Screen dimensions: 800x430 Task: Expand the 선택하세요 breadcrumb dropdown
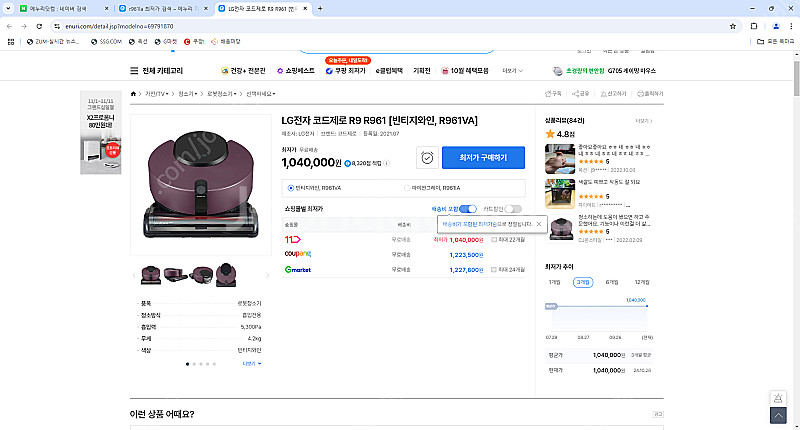(x=261, y=94)
